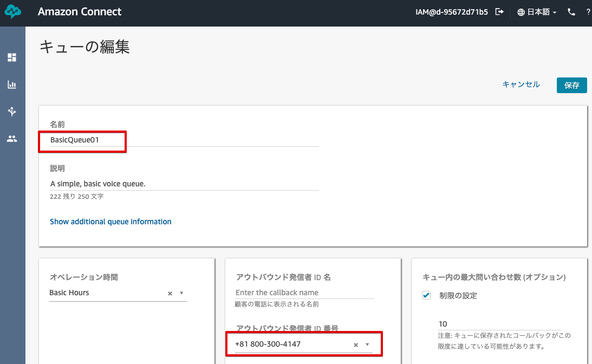Sign out using the logout icon

coord(500,11)
